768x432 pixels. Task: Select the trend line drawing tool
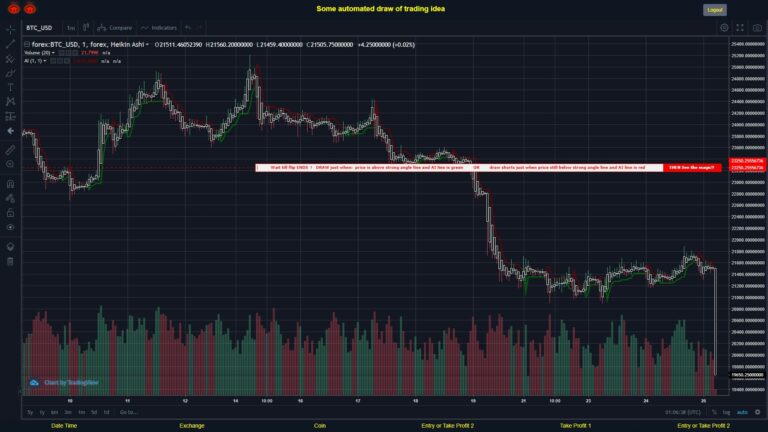[10, 44]
